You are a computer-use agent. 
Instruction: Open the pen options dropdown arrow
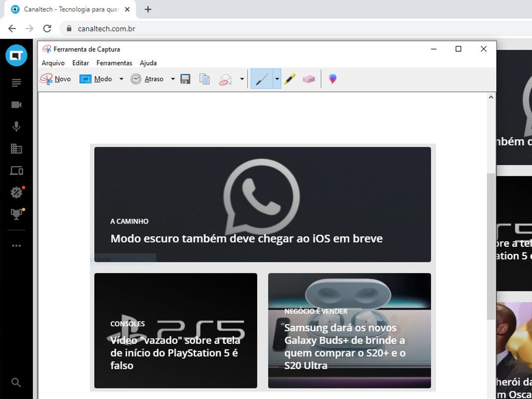[x=277, y=79]
